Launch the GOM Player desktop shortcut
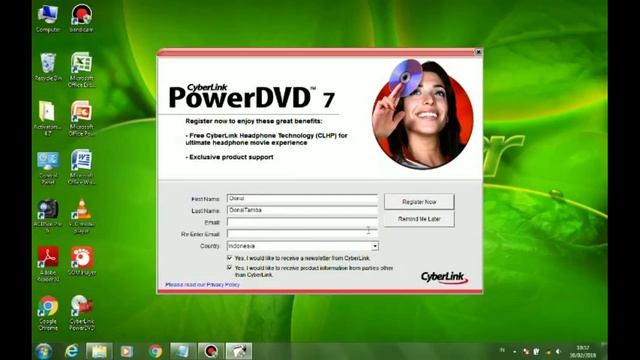The width and height of the screenshot is (640, 360). click(82, 261)
